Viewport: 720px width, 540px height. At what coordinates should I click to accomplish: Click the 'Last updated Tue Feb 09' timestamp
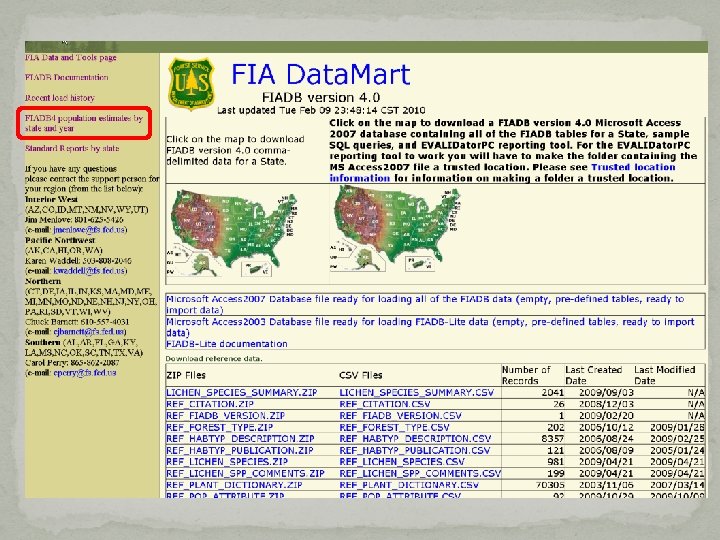coord(321,110)
